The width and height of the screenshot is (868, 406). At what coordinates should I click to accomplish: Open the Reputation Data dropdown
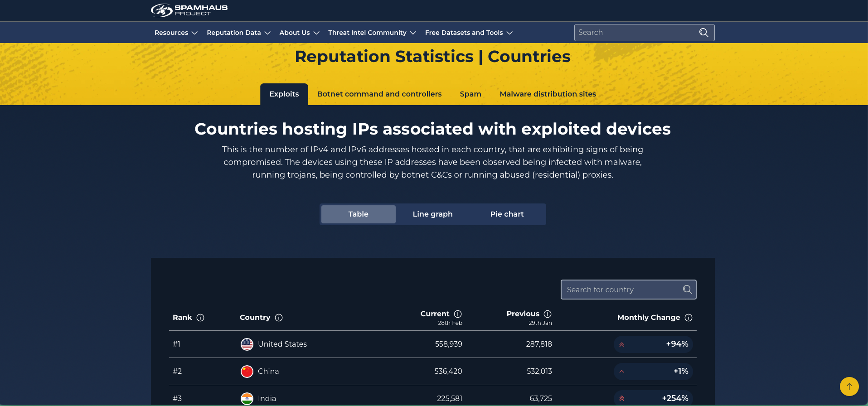pyautogui.click(x=238, y=33)
